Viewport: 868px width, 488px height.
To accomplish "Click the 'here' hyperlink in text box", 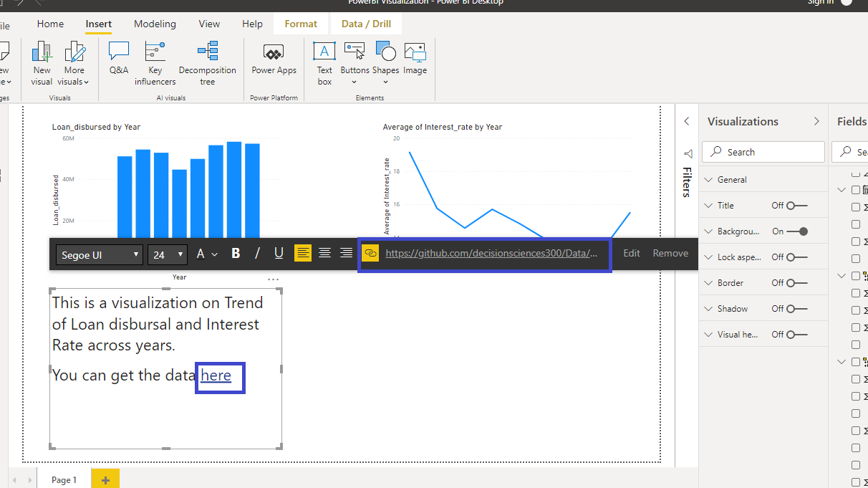I will click(x=216, y=375).
